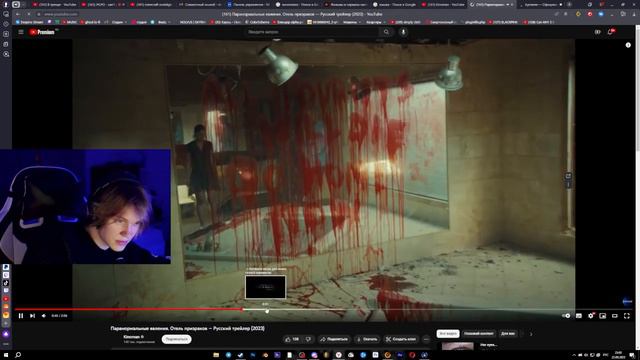Click the seek-preview thumbnail above the progress bar
This screenshot has height=360, width=640.
point(265,287)
